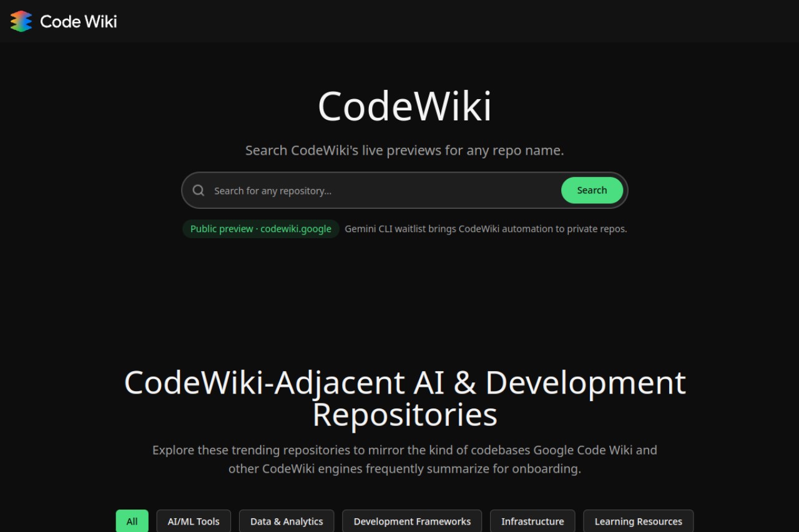Click the CodeWiki-Adjacent AI & Development Repositories heading
The width and height of the screenshot is (799, 532).
pos(404,399)
